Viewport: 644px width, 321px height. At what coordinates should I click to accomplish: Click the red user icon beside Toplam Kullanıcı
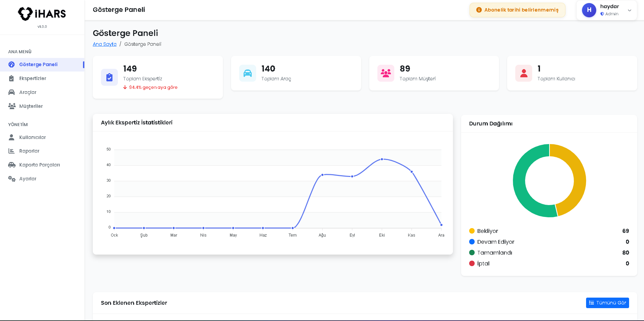524,73
